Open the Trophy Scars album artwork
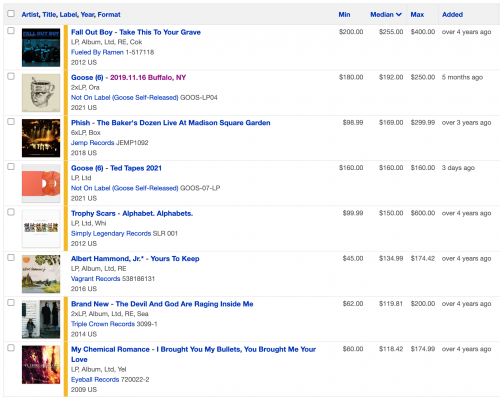500x397 pixels. click(x=41, y=229)
